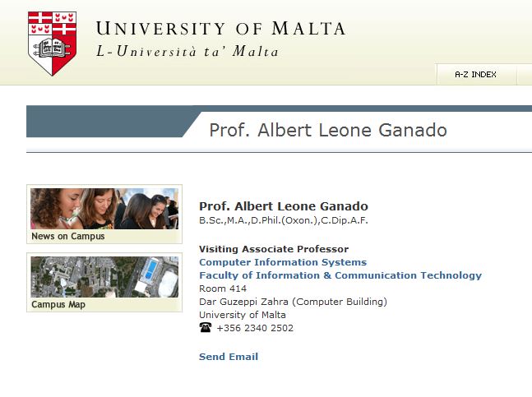The image size is (532, 397).
Task: Click the University of Malta crest logo
Action: click(x=53, y=43)
